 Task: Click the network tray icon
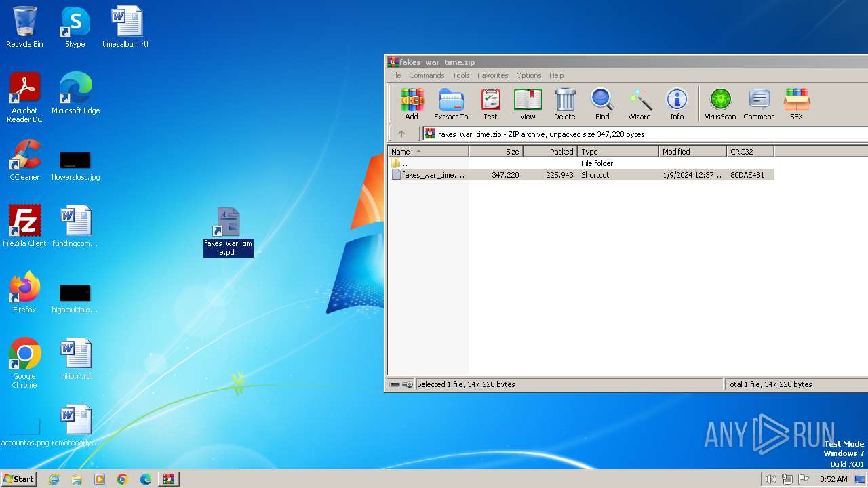[787, 479]
